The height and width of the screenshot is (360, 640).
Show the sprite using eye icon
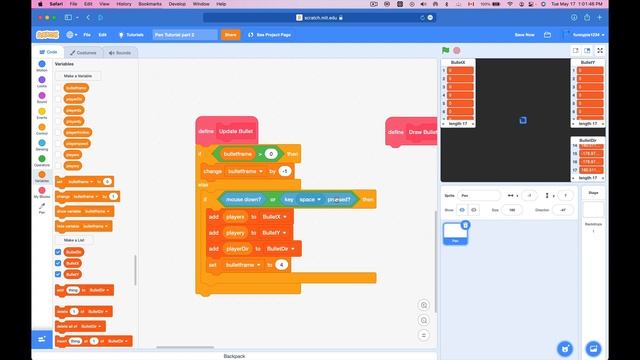[x=462, y=210]
